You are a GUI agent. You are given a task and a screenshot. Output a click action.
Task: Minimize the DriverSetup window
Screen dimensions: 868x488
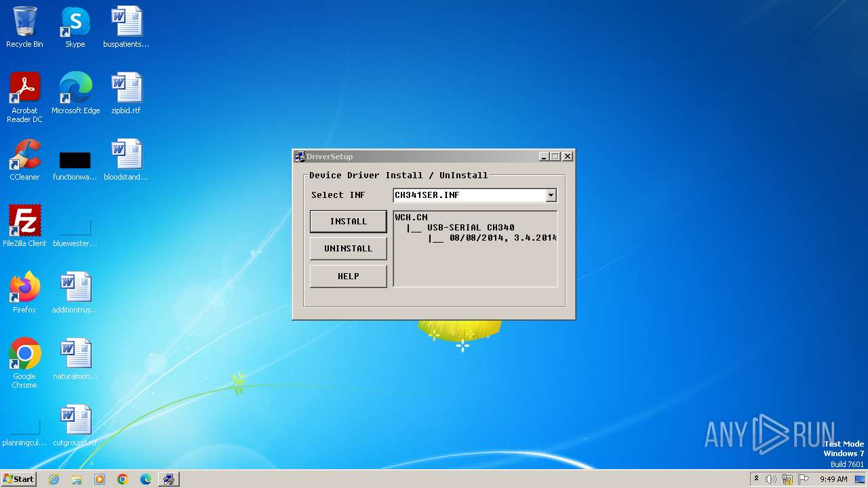click(544, 157)
